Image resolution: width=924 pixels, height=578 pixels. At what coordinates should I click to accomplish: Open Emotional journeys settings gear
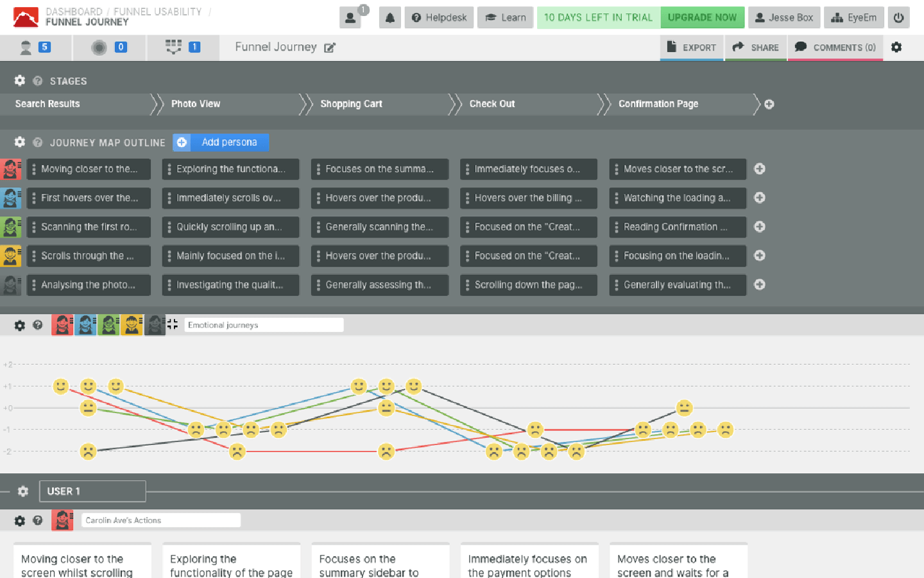click(x=20, y=325)
